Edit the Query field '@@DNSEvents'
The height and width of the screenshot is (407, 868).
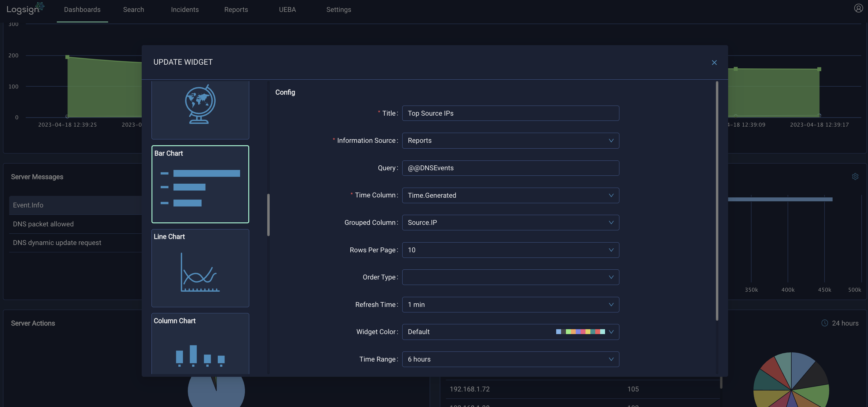tap(510, 167)
